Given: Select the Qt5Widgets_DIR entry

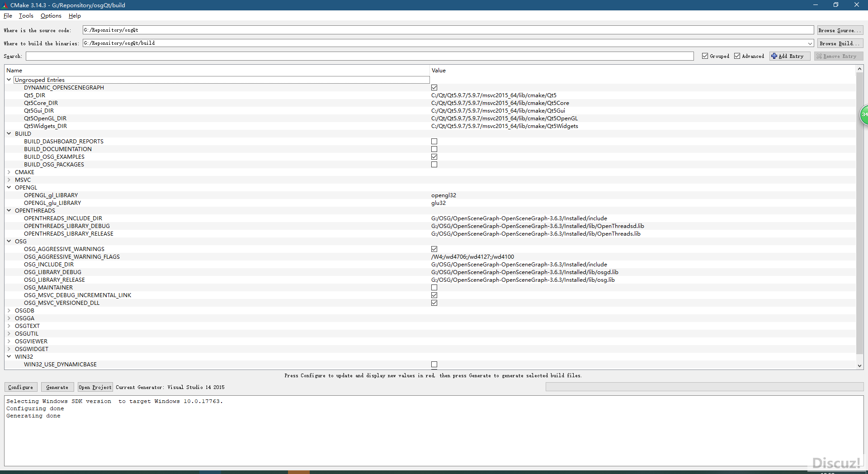Looking at the screenshot, I should (45, 126).
